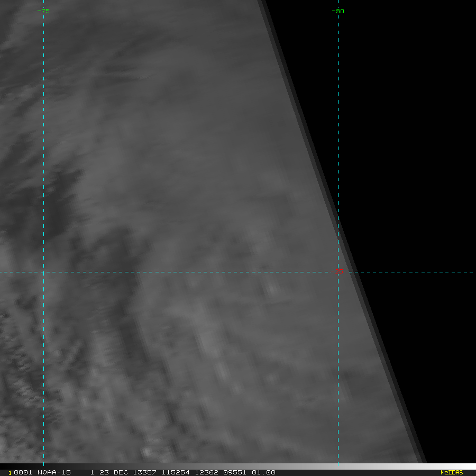Select the "NOAA-15" satellite name text
Viewport: 476px width, 476px height.
(54, 472)
